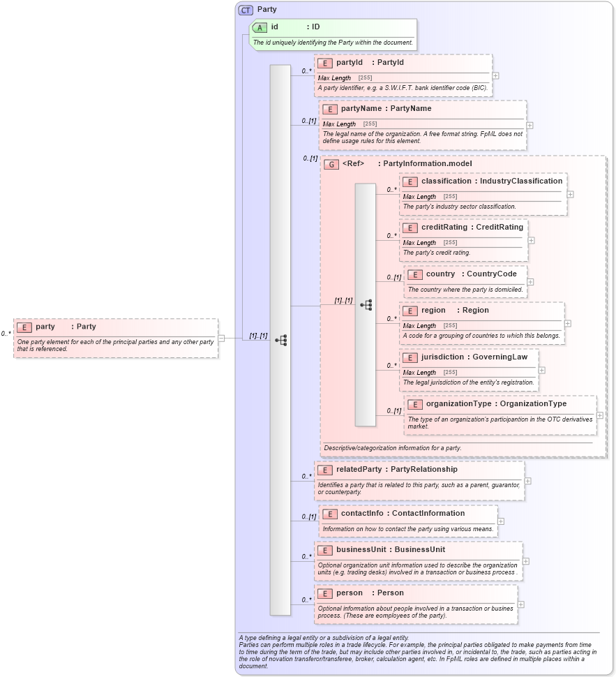Select the 'PartyInformation.model' reference label
Screen dimensions: 616x677
(428, 163)
